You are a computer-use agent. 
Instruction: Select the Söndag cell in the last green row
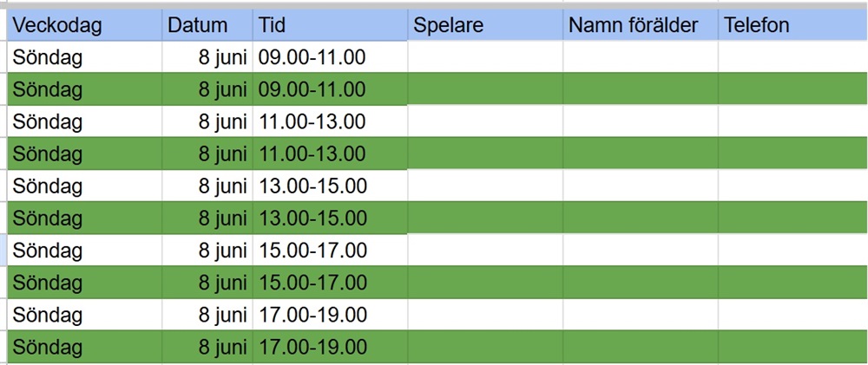(84, 348)
